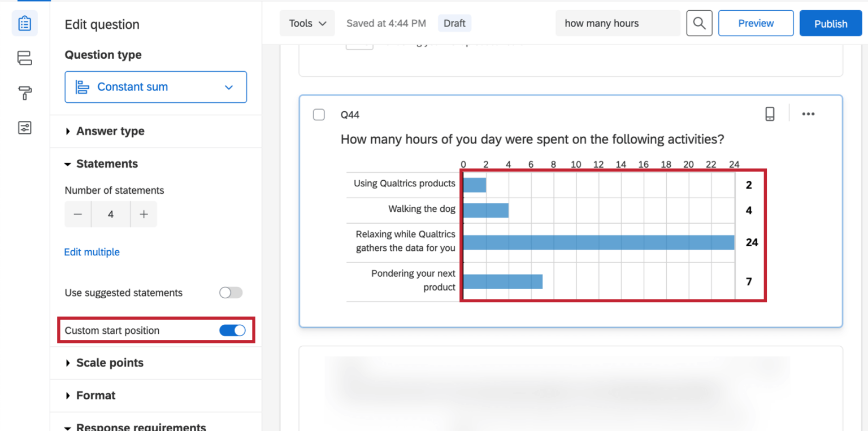Expand the Scale points section
This screenshot has width=868, height=431.
[x=110, y=363]
